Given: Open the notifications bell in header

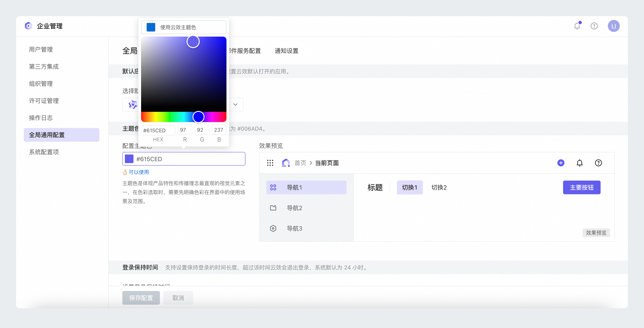Looking at the screenshot, I should pos(577,26).
